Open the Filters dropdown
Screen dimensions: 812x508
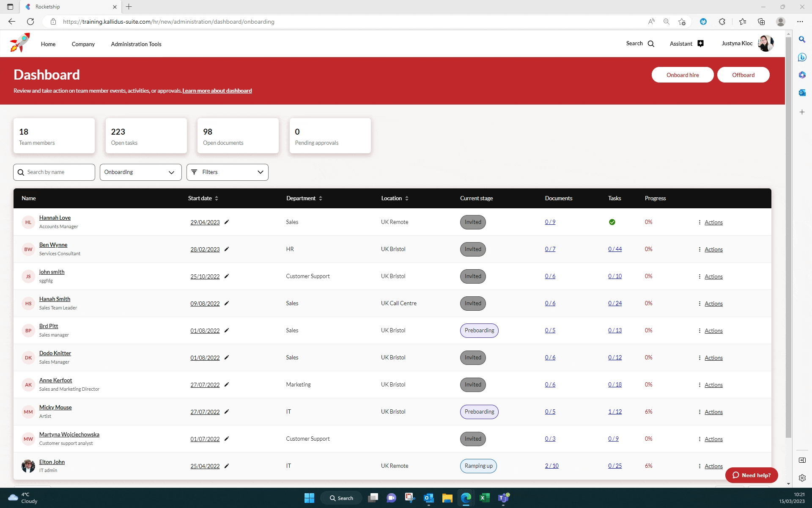[x=227, y=172]
